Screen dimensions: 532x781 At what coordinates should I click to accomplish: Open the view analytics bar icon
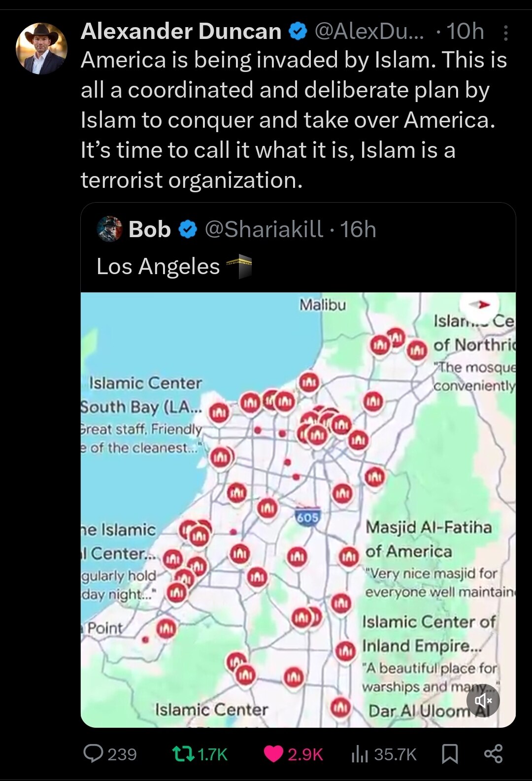tap(360, 753)
